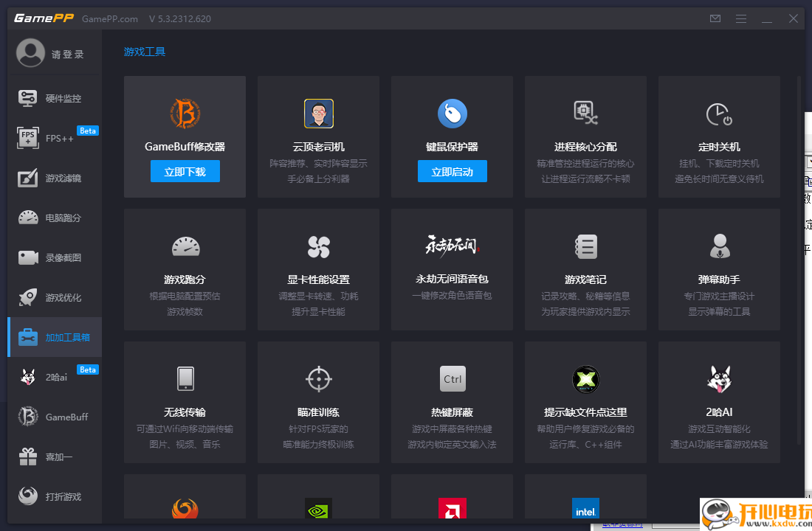Viewport: 812px width, 531px height.
Task: Go to 喜加一 free games section
Action: [55, 457]
